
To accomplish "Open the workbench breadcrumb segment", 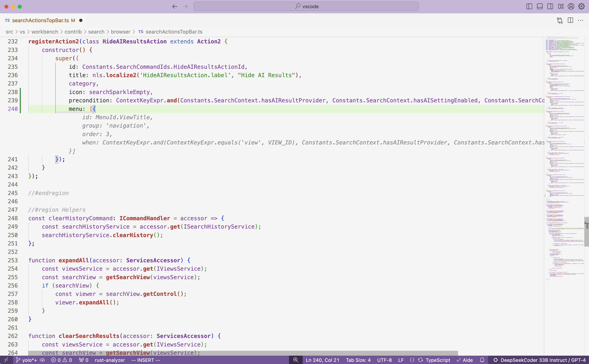I will coord(45,32).
